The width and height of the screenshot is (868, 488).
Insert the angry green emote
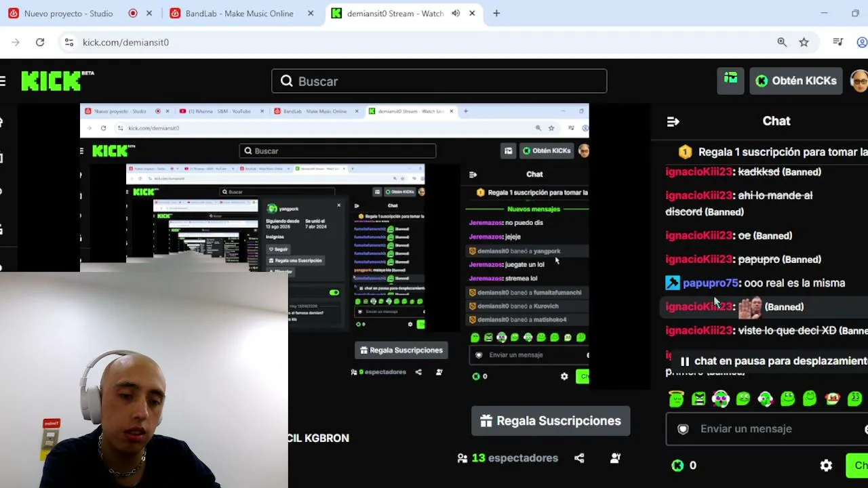tap(698, 399)
